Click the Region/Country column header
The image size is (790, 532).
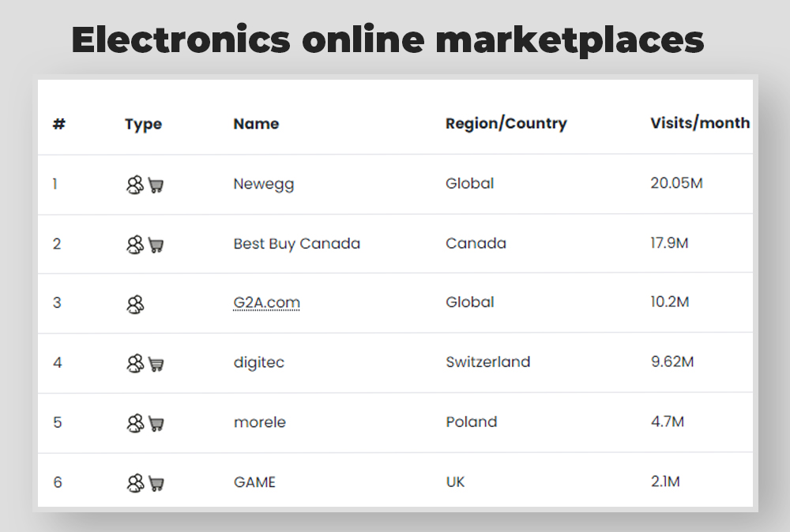click(x=506, y=123)
